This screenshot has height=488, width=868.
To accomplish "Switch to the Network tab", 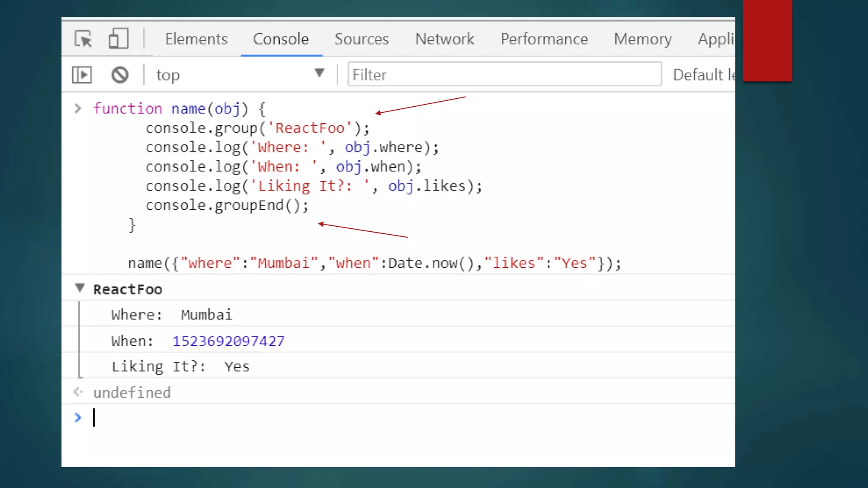I will tap(445, 39).
